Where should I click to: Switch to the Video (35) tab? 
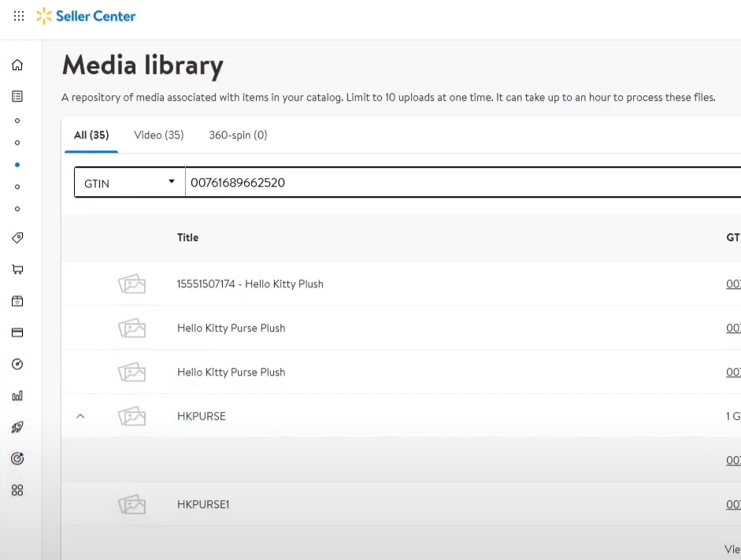click(x=158, y=135)
